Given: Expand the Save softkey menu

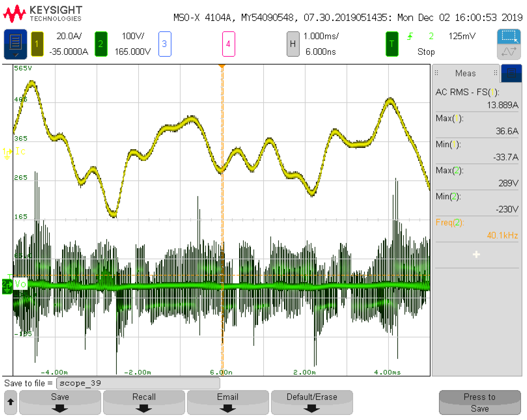Looking at the screenshot, I should [60, 402].
